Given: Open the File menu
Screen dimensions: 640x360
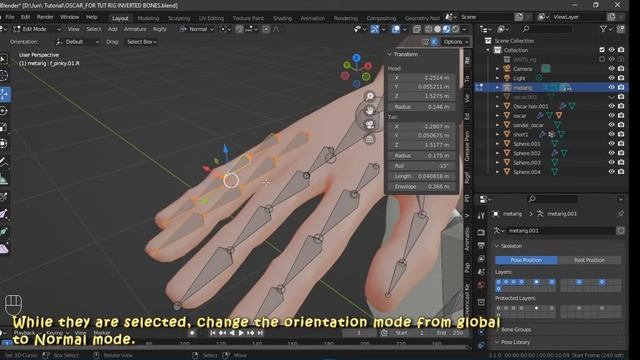Looking at the screenshot, I should coord(10,17).
